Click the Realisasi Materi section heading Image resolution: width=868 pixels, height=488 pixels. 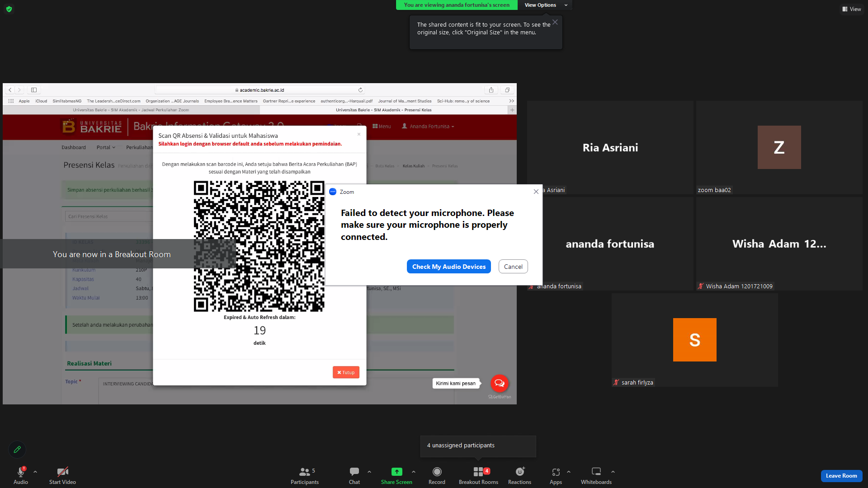point(89,363)
